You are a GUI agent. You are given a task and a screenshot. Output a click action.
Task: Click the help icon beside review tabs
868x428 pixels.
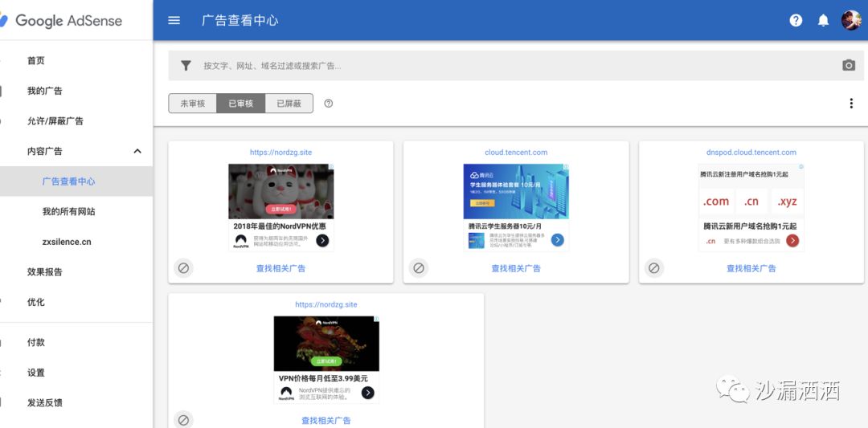328,104
